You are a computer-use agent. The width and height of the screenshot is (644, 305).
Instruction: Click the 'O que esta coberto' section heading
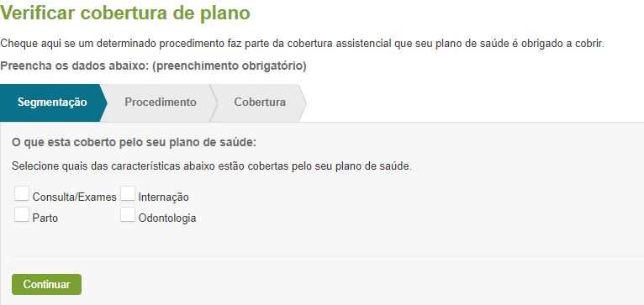[x=134, y=143]
